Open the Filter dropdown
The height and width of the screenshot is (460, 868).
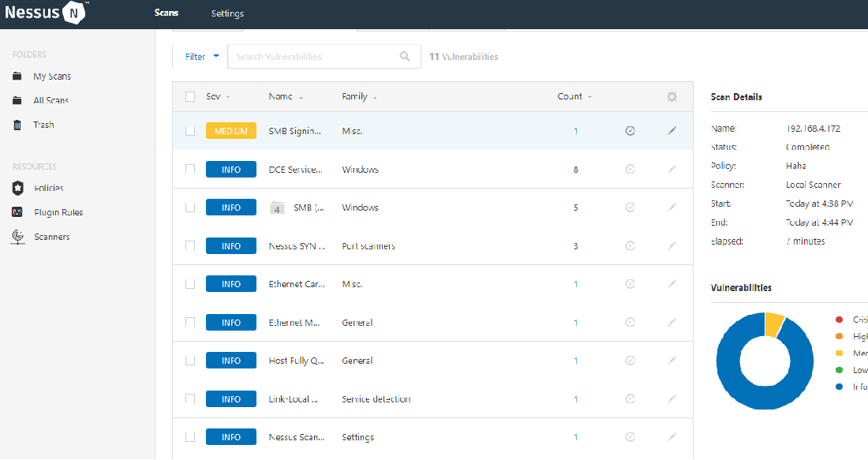(201, 57)
